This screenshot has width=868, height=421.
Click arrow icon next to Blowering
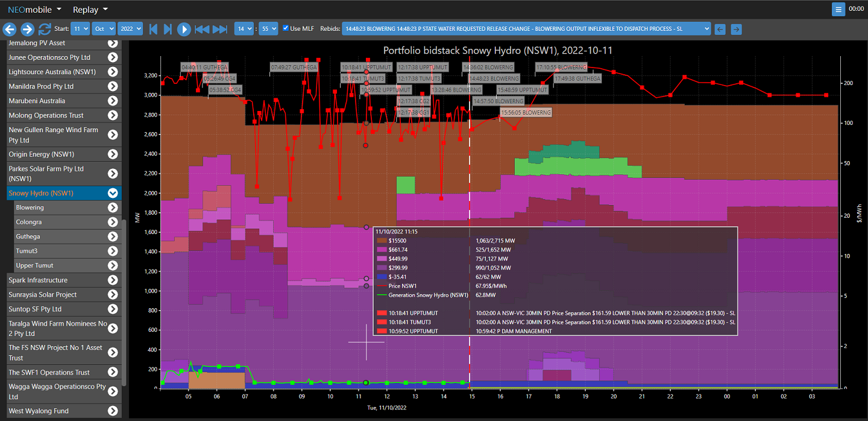click(x=113, y=207)
